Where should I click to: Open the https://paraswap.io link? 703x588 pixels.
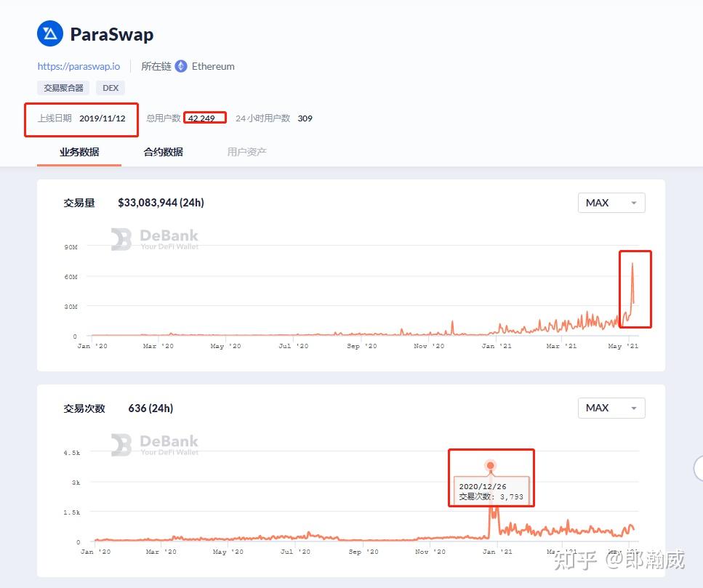coord(79,66)
